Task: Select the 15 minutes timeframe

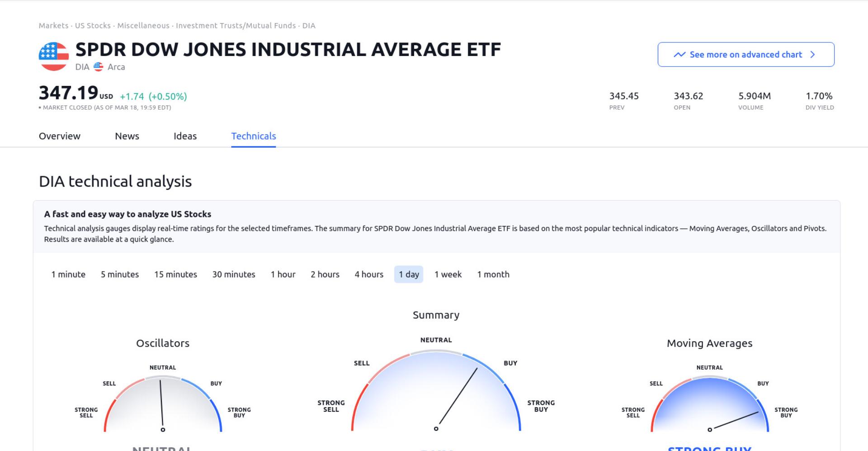Action: point(176,274)
